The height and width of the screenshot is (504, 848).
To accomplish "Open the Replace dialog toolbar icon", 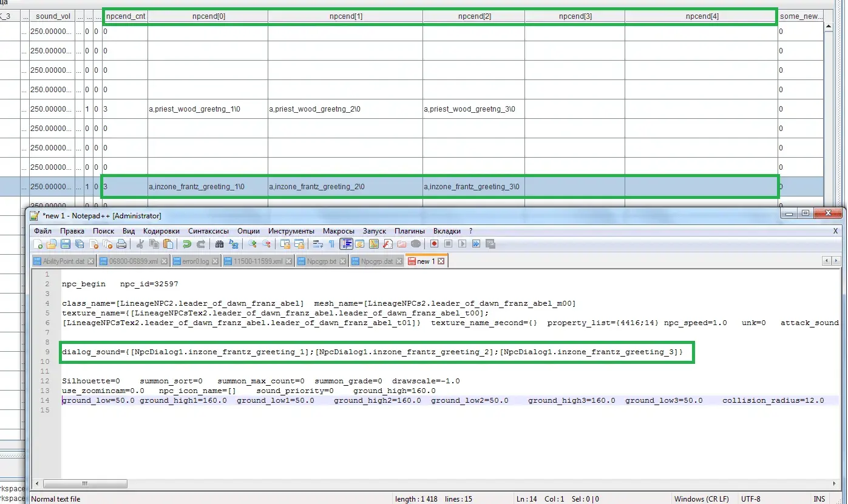I will (233, 244).
